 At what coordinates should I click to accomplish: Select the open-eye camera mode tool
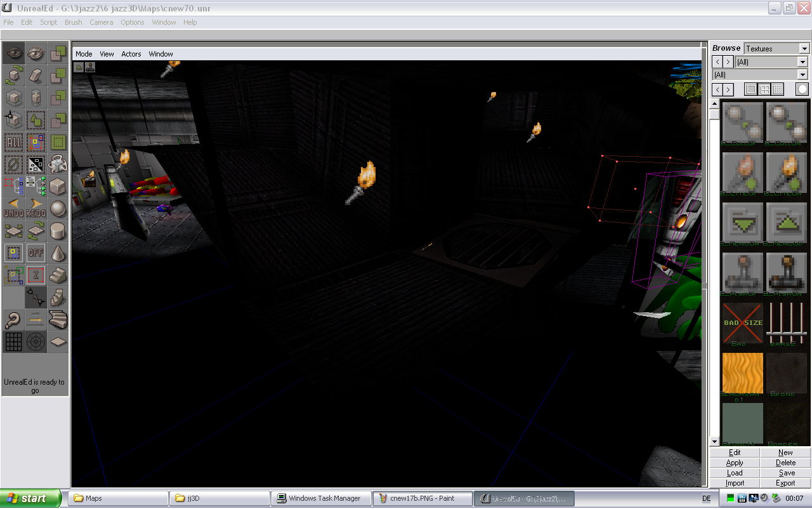pos(13,53)
